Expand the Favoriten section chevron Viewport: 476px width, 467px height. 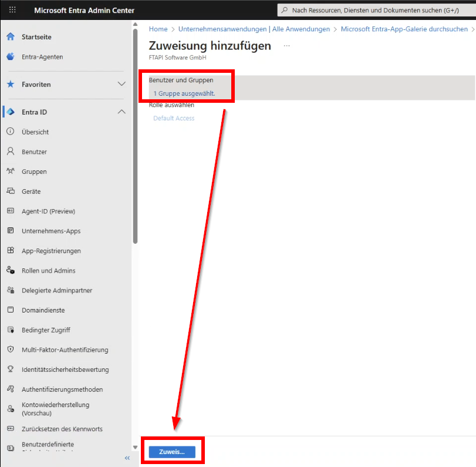(x=121, y=84)
